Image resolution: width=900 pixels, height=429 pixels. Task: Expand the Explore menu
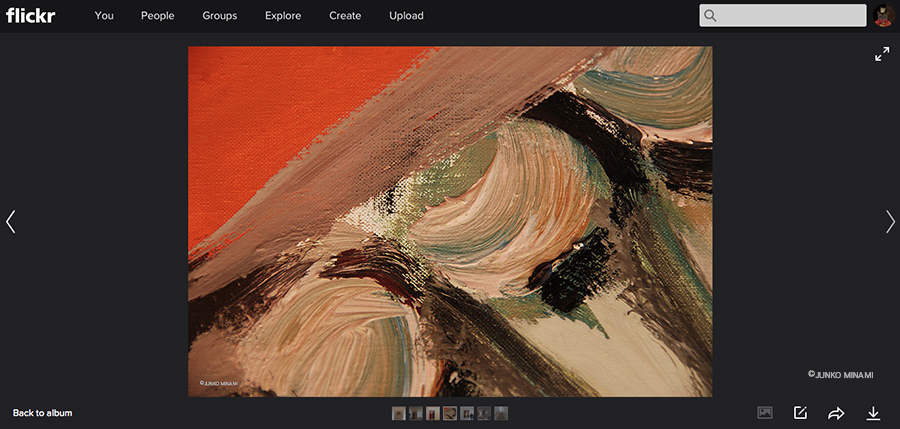point(283,16)
